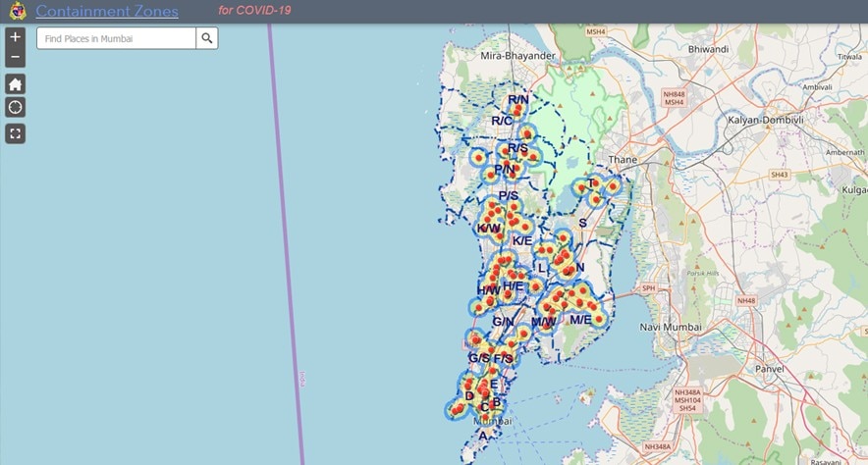Zoom in with the plus button
This screenshot has height=465, width=868.
pos(15,37)
